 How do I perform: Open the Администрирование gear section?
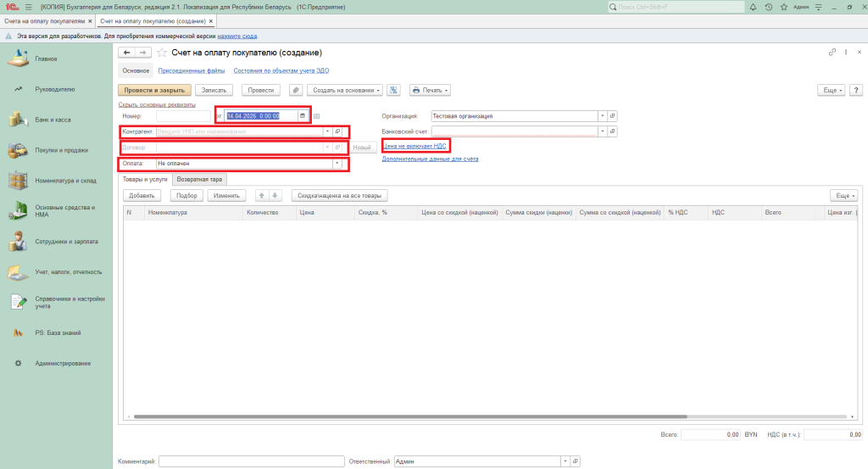pyautogui.click(x=62, y=363)
